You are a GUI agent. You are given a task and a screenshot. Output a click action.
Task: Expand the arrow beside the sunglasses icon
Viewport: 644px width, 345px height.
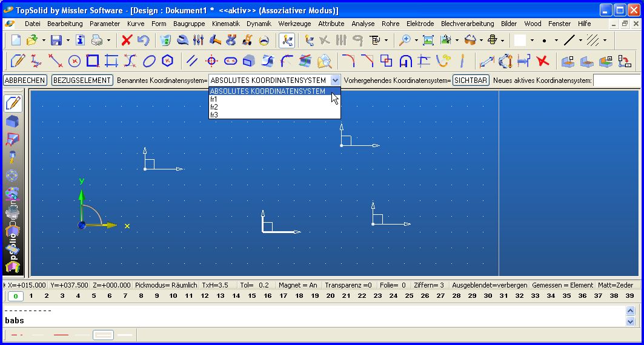[481, 40]
